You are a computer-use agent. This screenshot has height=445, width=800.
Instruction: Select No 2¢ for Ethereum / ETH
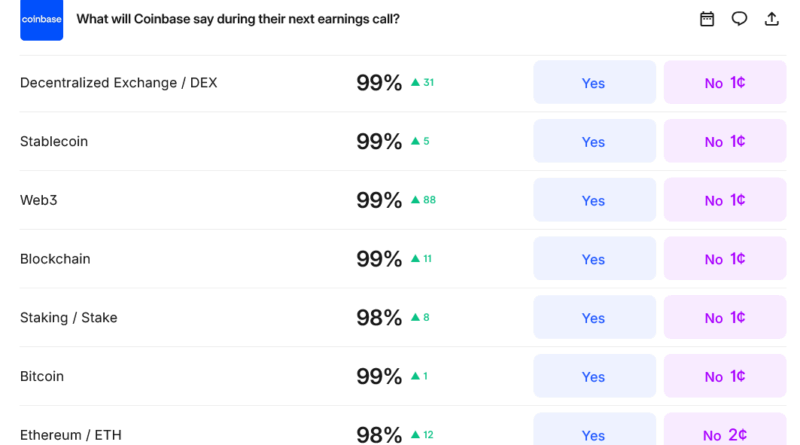[724, 434]
